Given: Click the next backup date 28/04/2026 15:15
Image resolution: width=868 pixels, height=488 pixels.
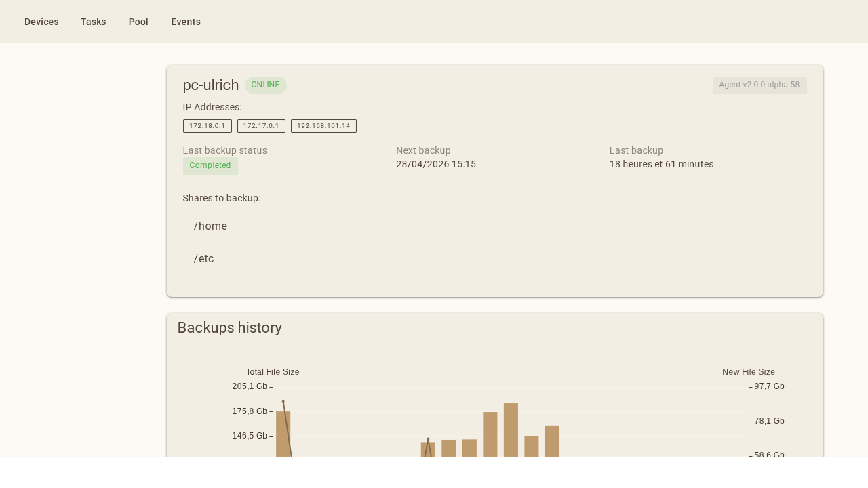Looking at the screenshot, I should coord(436,164).
